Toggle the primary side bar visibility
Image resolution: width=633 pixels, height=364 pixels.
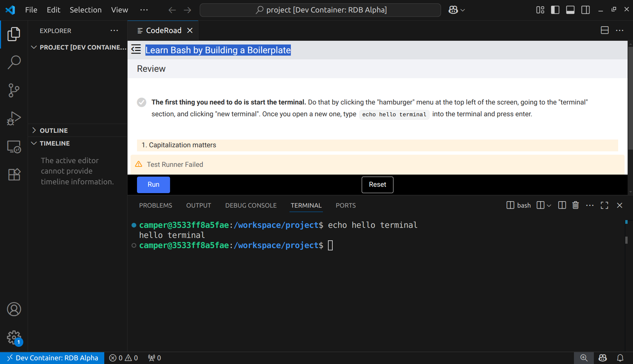(x=555, y=10)
